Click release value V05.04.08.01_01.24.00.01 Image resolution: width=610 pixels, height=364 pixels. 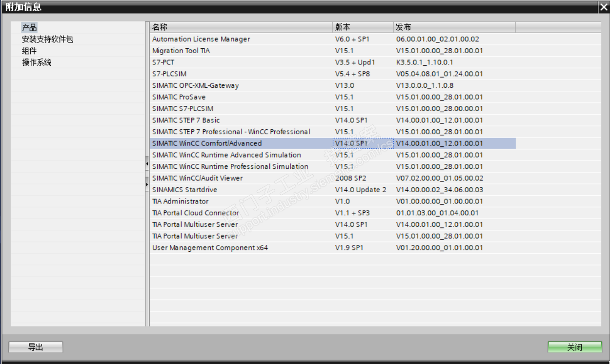pyautogui.click(x=440, y=74)
